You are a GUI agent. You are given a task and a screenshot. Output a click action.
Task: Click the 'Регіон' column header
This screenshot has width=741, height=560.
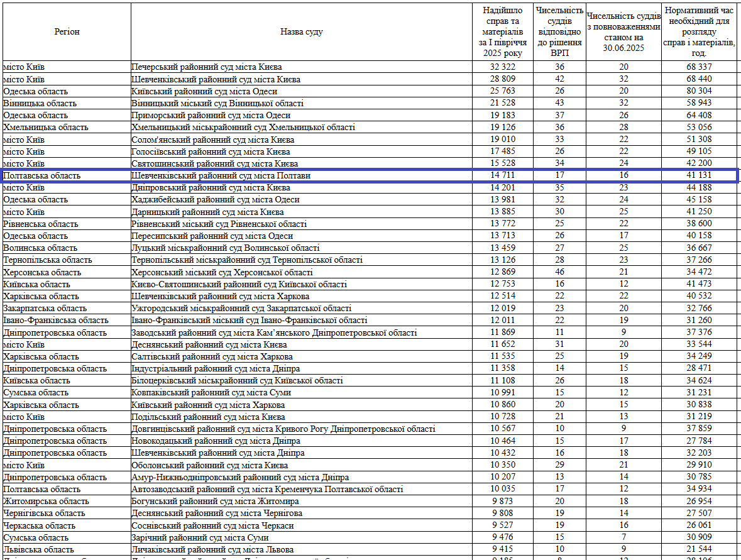pos(67,31)
